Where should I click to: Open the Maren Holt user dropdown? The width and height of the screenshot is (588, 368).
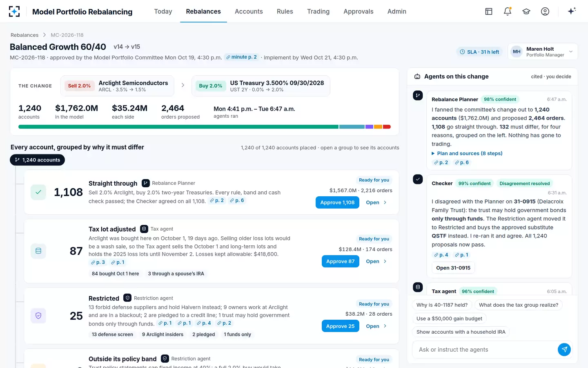coord(543,52)
